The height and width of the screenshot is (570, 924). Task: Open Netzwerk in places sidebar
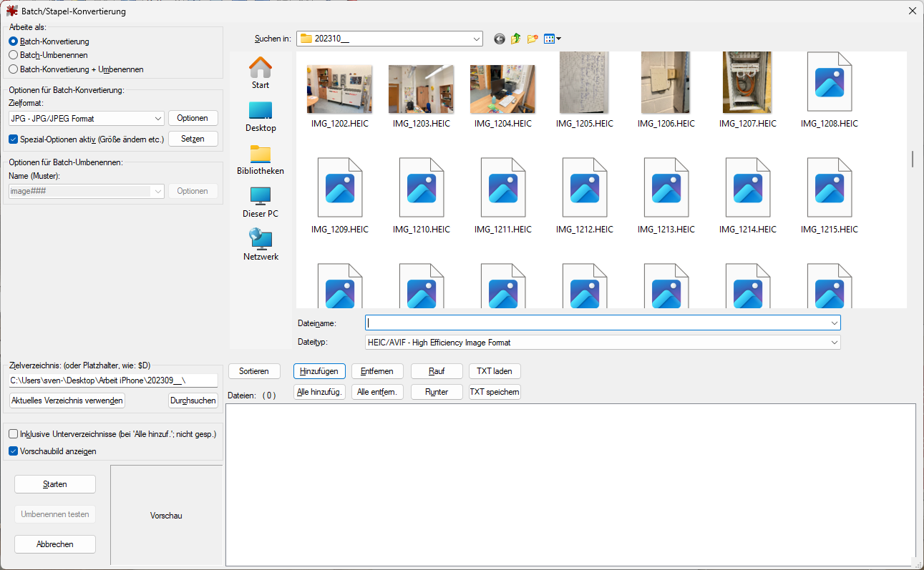[261, 245]
